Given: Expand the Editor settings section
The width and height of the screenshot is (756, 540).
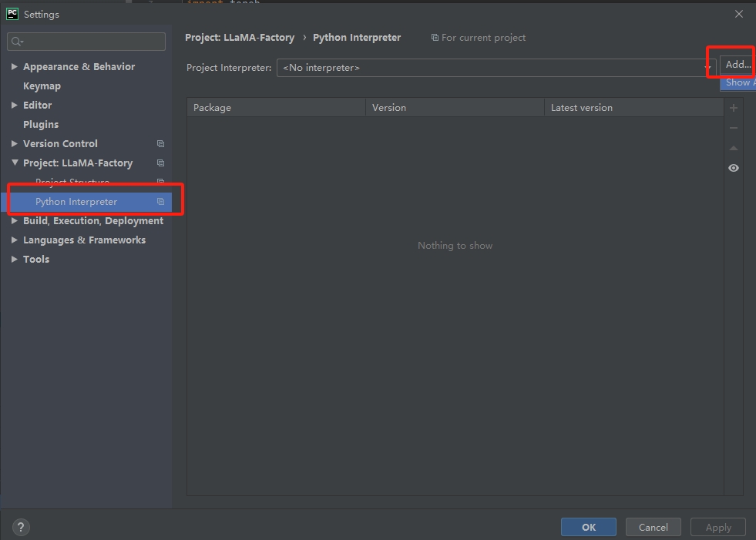Looking at the screenshot, I should (14, 106).
